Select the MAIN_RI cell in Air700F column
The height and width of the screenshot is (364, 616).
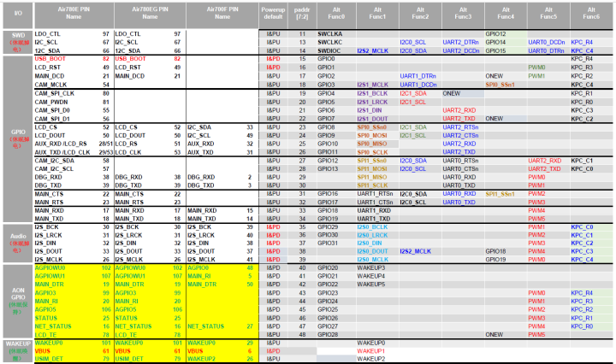pos(199,276)
